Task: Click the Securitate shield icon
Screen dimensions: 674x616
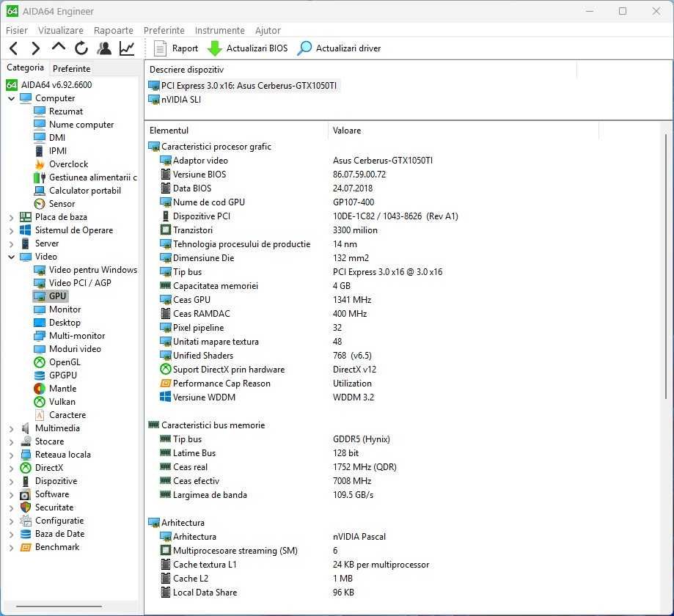Action: [26, 507]
